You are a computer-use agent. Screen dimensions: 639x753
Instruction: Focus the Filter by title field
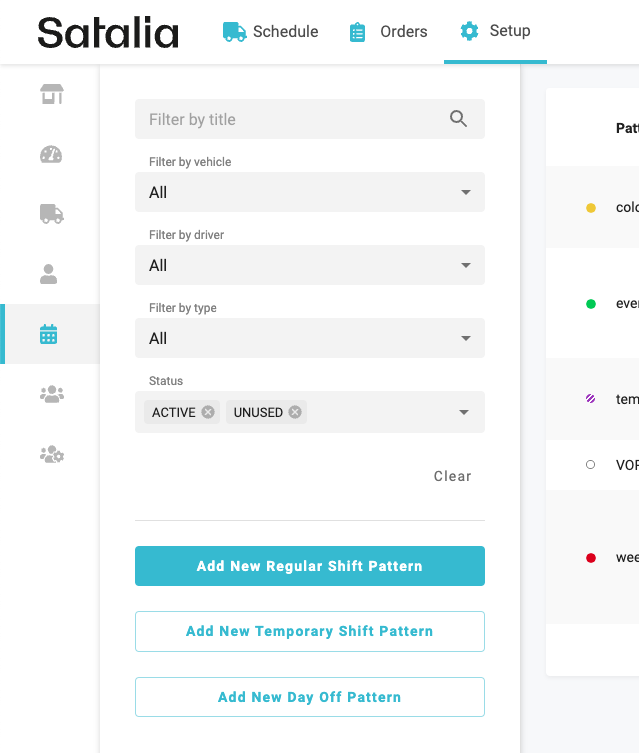click(x=290, y=119)
